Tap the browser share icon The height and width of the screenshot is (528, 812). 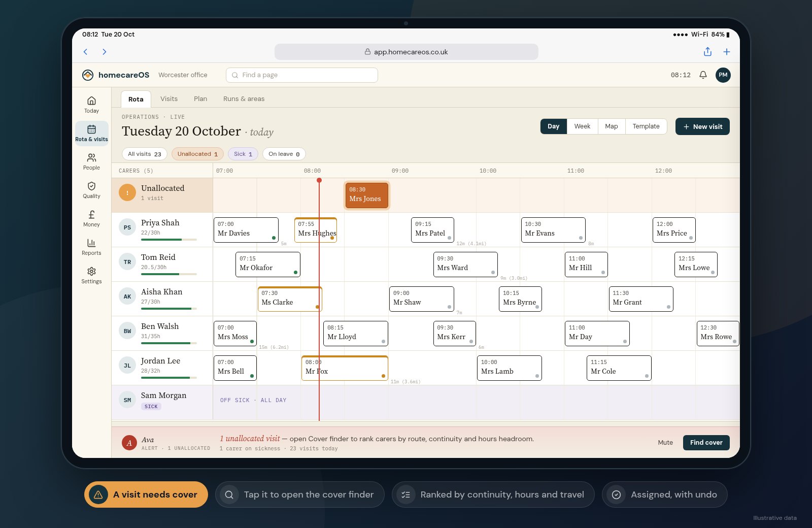[x=707, y=52]
